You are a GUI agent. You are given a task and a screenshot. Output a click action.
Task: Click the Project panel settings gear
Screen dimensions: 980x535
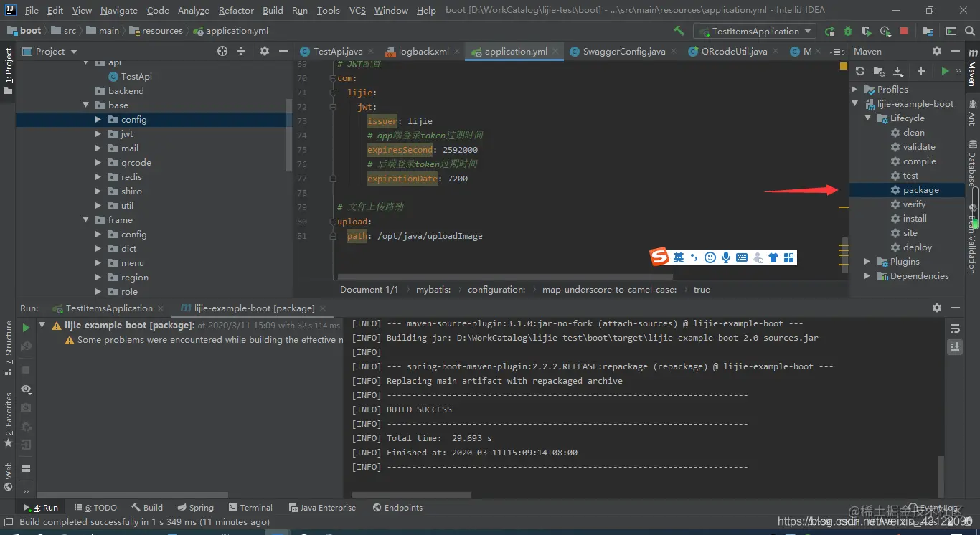(x=264, y=51)
